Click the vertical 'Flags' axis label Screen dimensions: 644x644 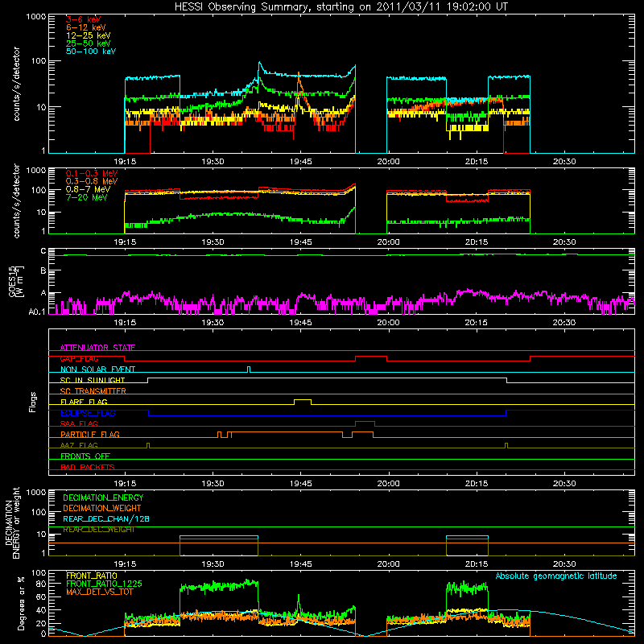[x=33, y=402]
